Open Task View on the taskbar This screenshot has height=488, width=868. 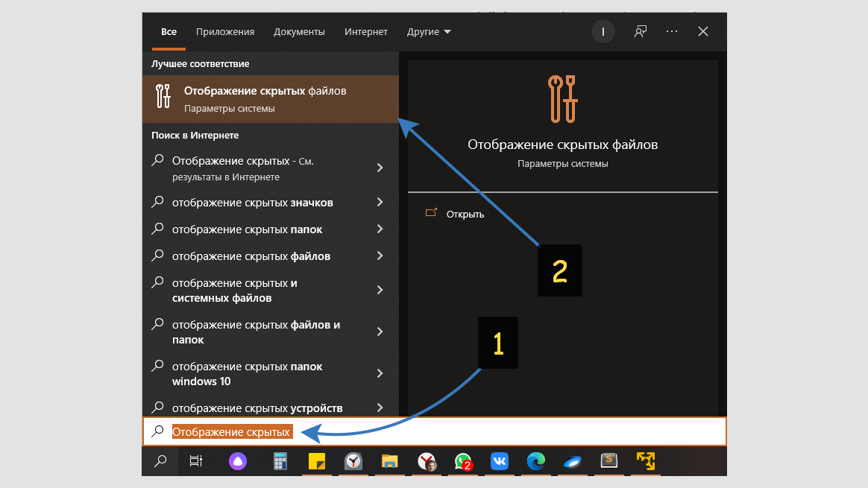tap(196, 461)
